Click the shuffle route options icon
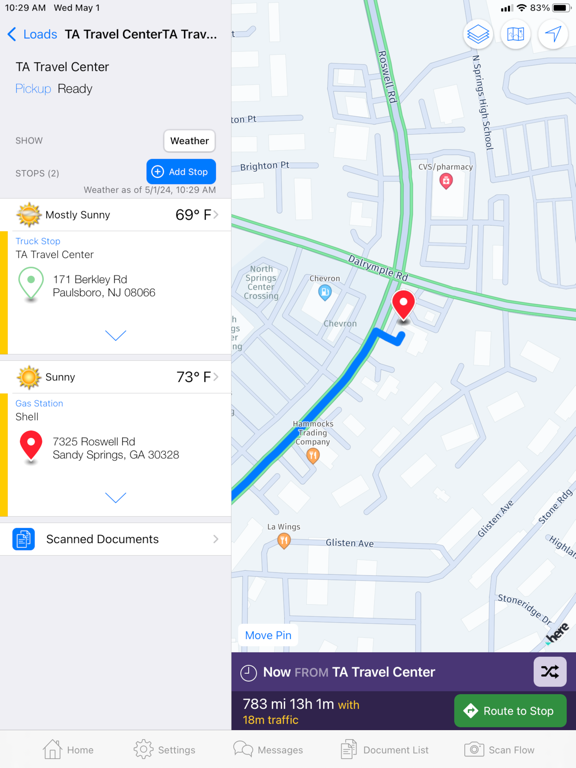The image size is (576, 768). tap(550, 672)
